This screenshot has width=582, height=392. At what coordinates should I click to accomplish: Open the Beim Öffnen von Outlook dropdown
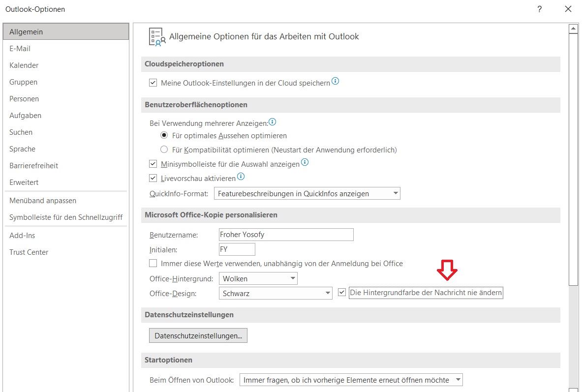coord(351,380)
